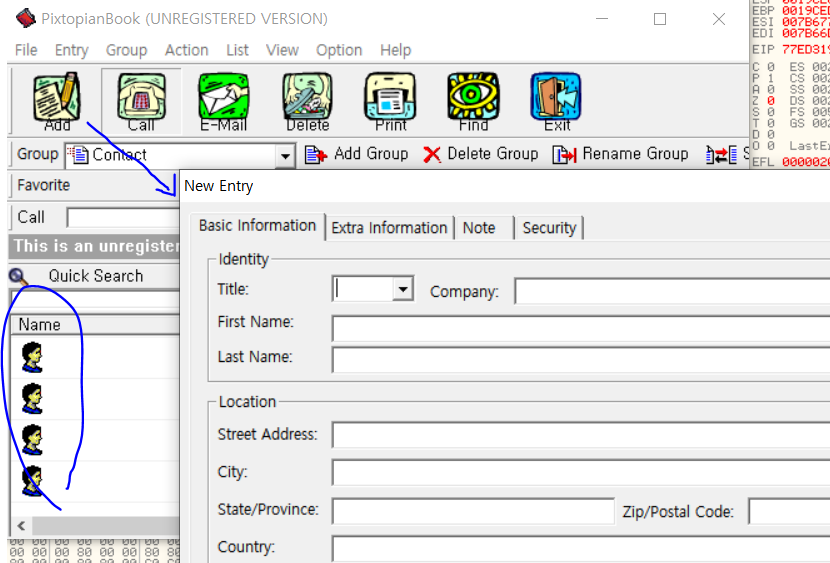The height and width of the screenshot is (563, 830).
Task: Click the Favorite bar label
Action: [x=43, y=185]
